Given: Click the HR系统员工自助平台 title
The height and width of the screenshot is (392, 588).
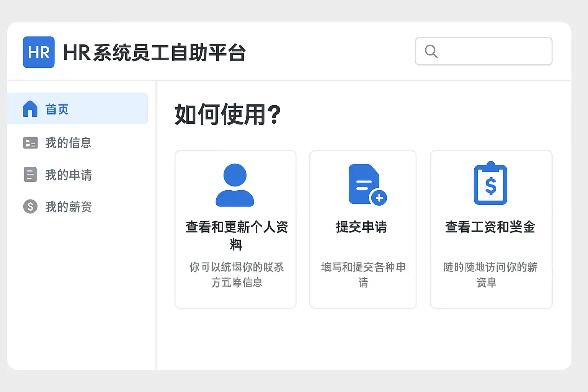Looking at the screenshot, I should [154, 52].
